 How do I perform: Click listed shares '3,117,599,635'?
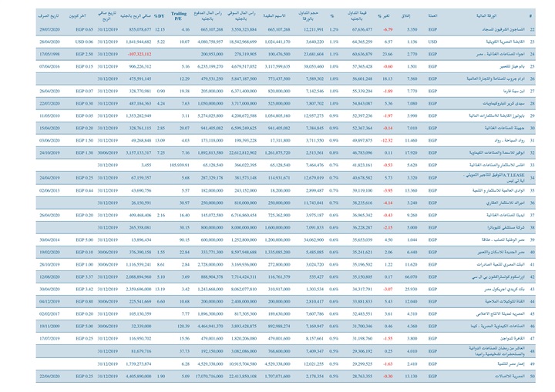coord(277,66)
